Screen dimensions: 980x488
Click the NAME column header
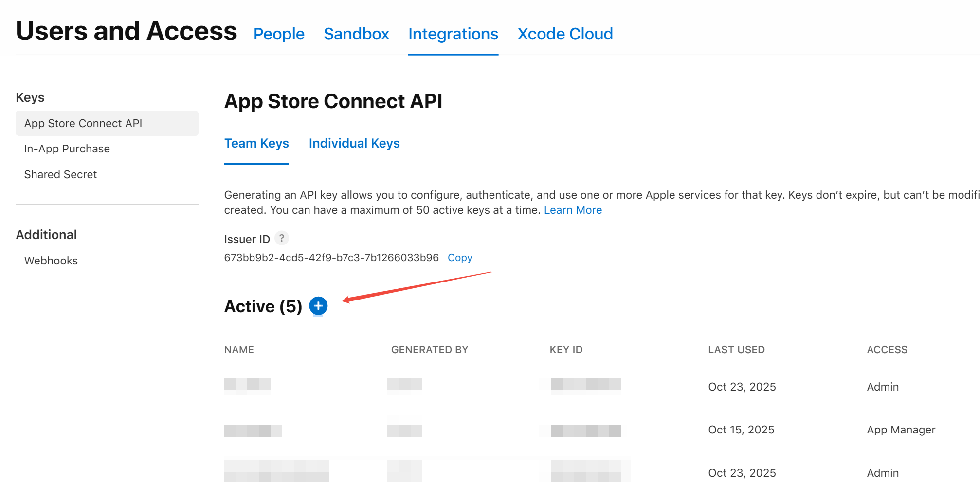click(x=239, y=350)
